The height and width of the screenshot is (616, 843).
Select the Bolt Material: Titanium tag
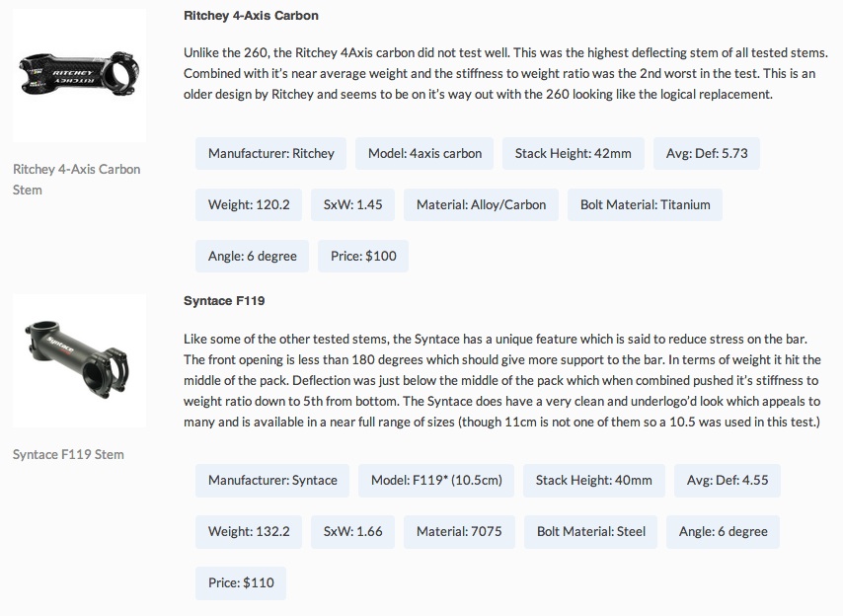coord(646,204)
